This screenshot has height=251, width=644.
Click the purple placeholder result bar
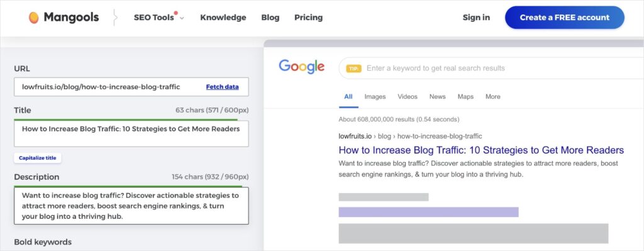[428, 212]
